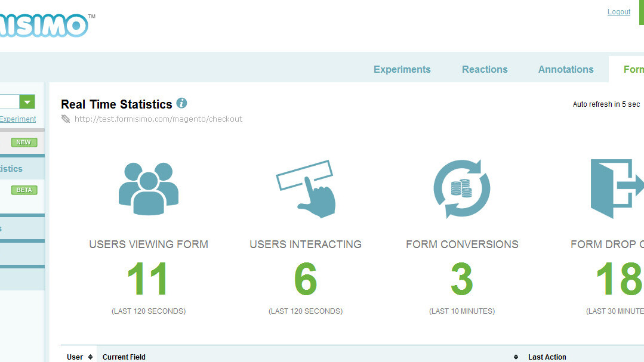Viewport: 644px width, 362px height.
Task: Sort the table by User column
Action: [x=90, y=357]
